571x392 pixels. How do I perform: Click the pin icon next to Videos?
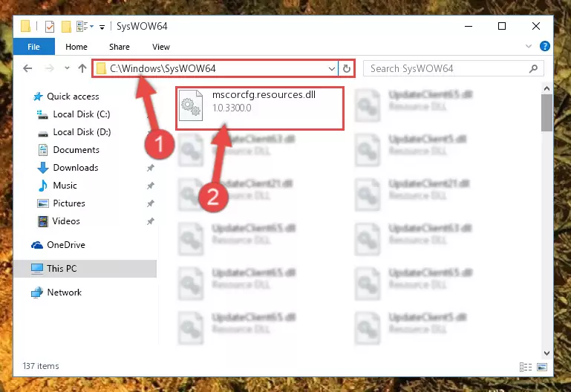(x=151, y=221)
